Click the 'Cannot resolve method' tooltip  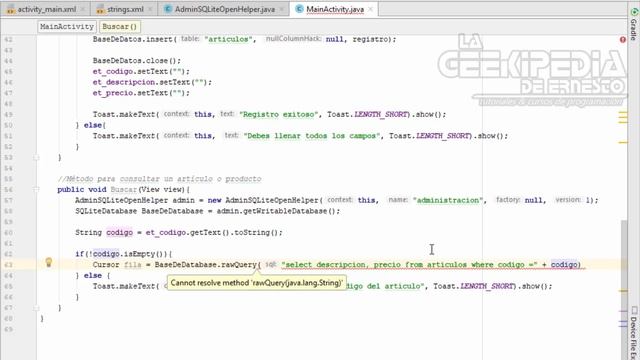coord(257,282)
